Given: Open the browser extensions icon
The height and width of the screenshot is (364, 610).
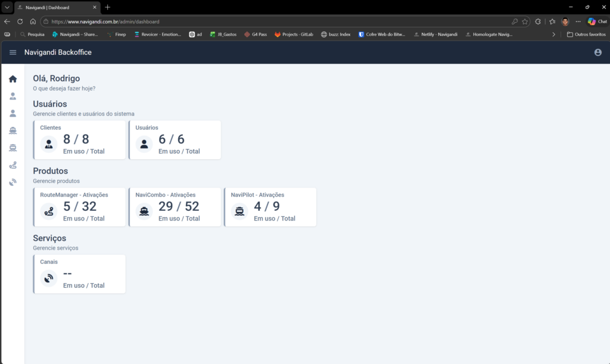Looking at the screenshot, I should tap(538, 22).
